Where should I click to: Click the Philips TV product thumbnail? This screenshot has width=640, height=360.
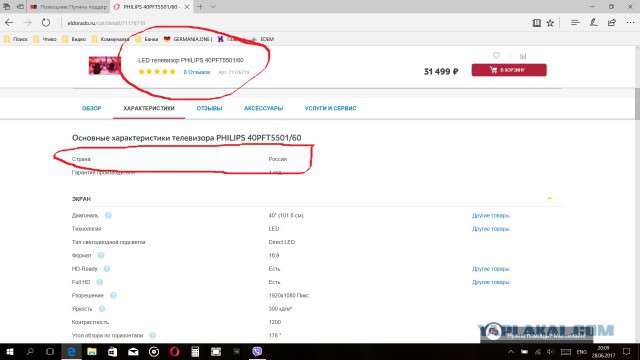click(x=105, y=65)
